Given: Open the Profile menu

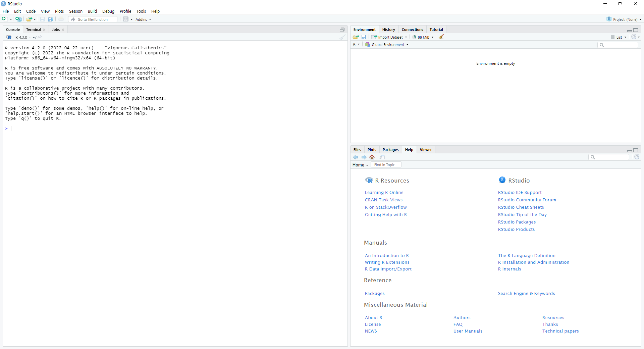Looking at the screenshot, I should coord(125,11).
